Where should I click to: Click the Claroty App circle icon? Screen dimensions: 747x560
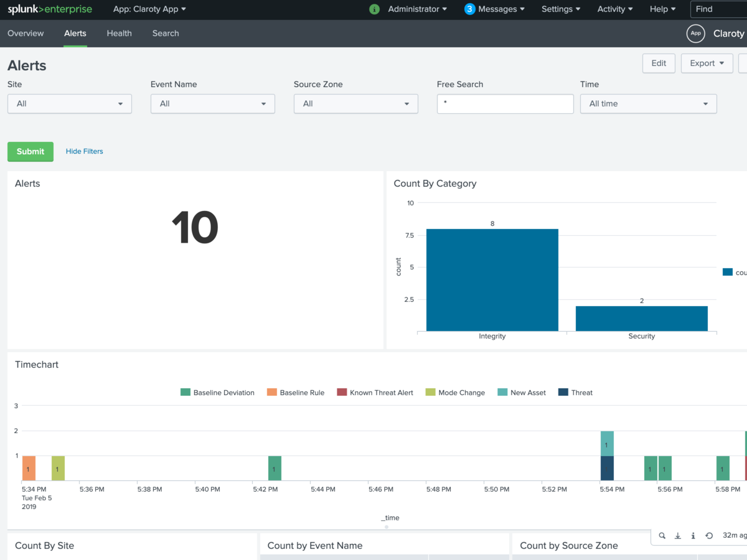coord(695,34)
